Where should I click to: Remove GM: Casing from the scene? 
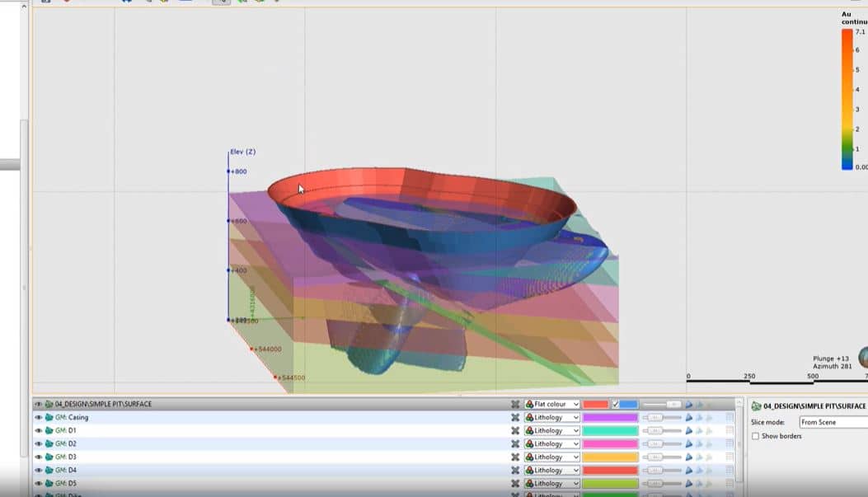[x=515, y=418]
